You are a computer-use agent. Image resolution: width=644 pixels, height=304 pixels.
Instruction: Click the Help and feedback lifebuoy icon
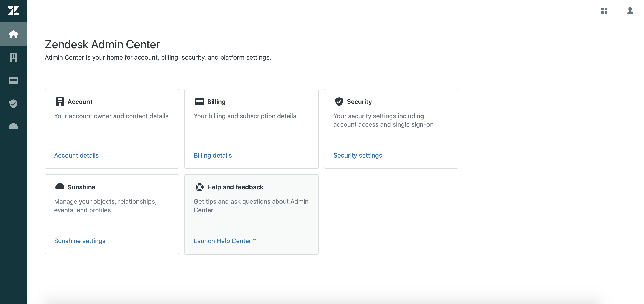(x=199, y=187)
